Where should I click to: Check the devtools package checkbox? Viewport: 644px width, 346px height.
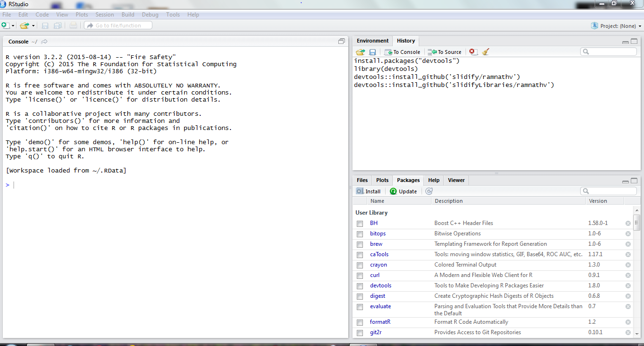[x=360, y=286]
